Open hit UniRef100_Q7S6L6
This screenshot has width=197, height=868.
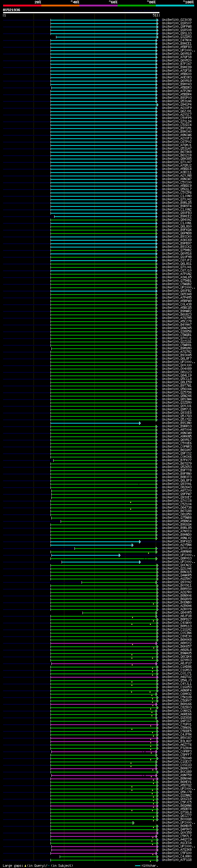(177, 812)
